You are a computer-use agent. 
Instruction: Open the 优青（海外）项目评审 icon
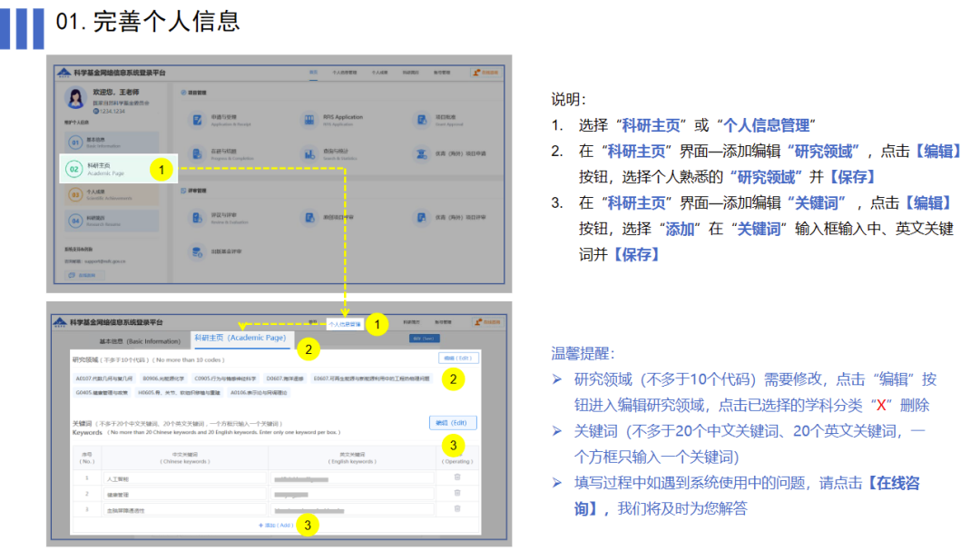point(422,218)
